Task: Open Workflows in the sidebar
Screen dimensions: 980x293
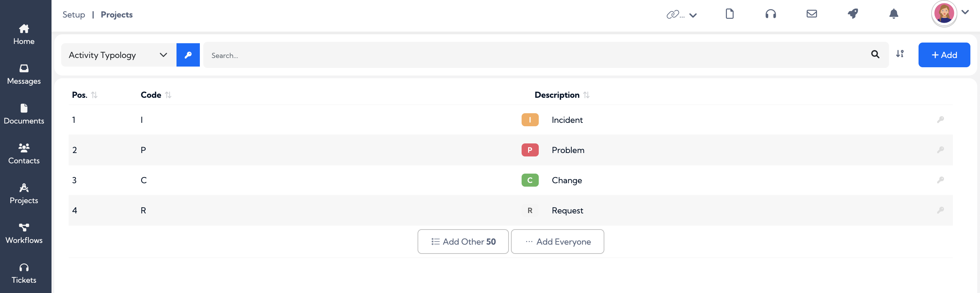Action: 24,234
